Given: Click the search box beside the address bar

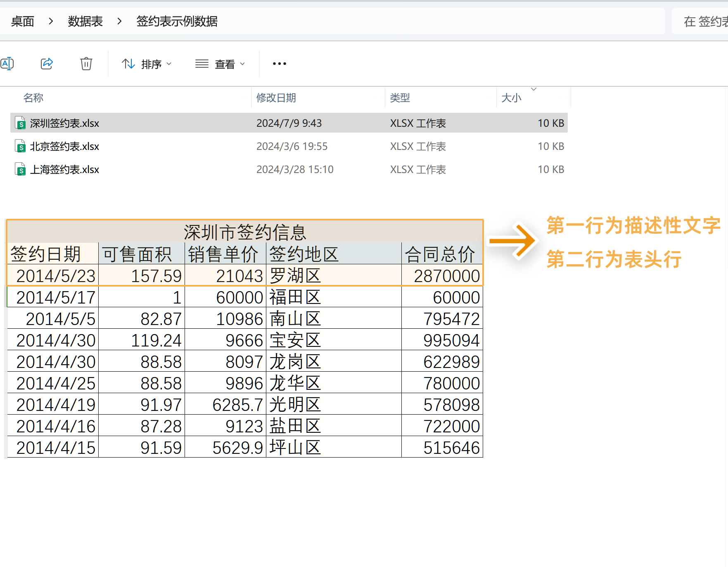Looking at the screenshot, I should (700, 21).
